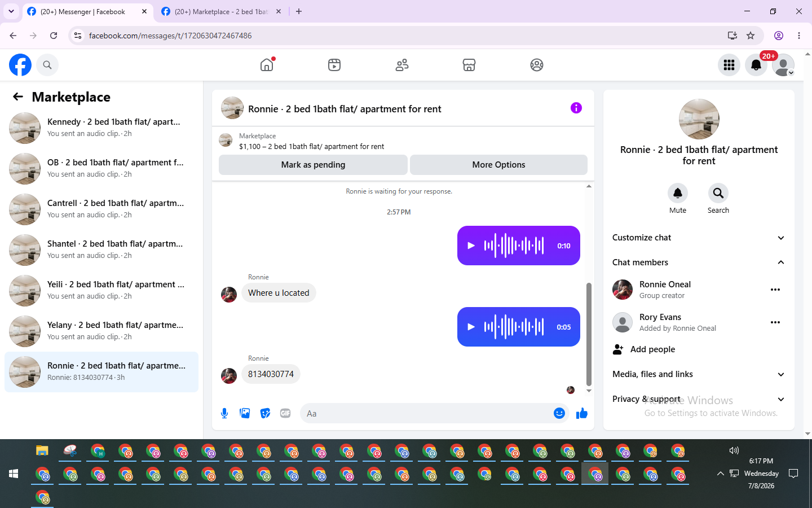
Task: Open the $1,100 apartment listing link
Action: pyautogui.click(x=311, y=146)
